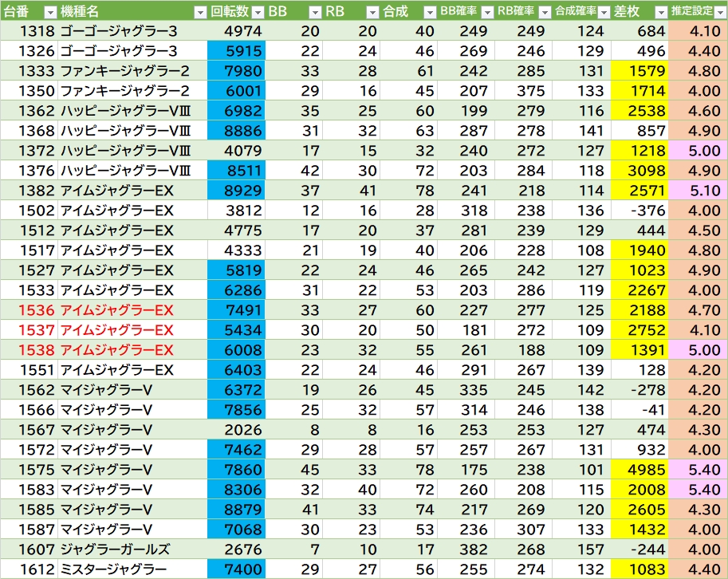The width and height of the screenshot is (728, 579).
Task: Select the -376 difference cell
Action: 639,211
